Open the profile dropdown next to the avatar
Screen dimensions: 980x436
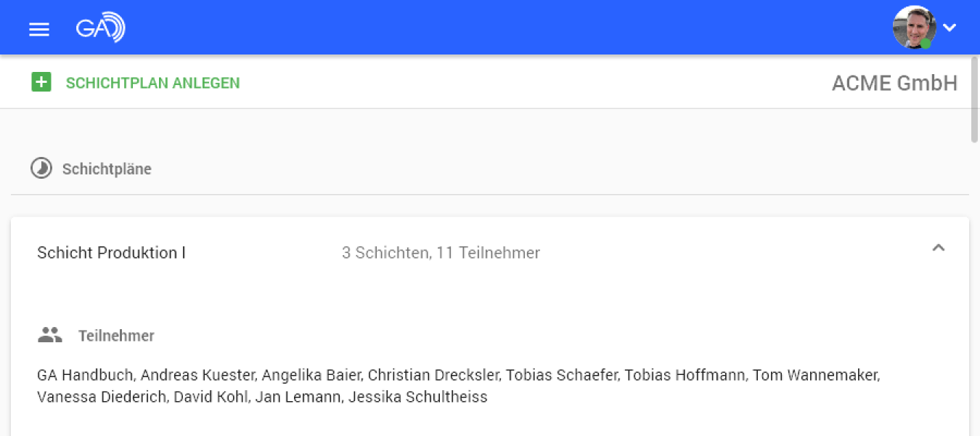pos(950,28)
